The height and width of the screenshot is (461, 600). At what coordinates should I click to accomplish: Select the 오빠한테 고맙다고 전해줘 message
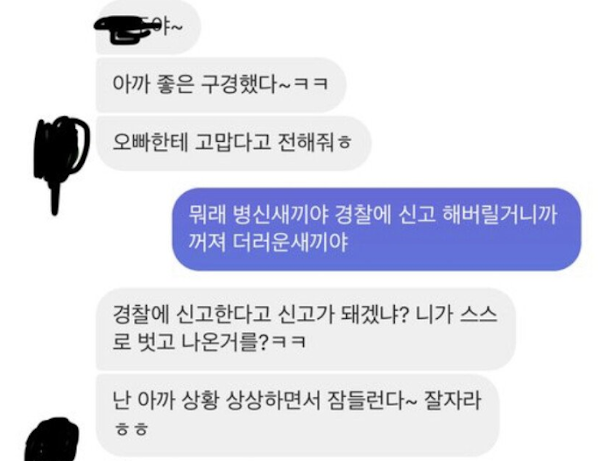point(233,143)
